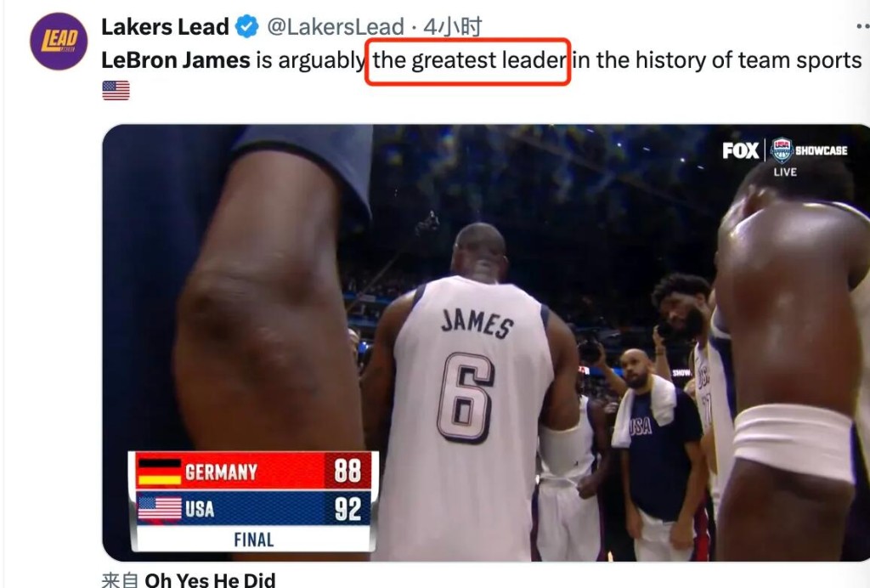870x588 pixels.
Task: Click 'in the history of team sports' text
Action: pyautogui.click(x=717, y=60)
